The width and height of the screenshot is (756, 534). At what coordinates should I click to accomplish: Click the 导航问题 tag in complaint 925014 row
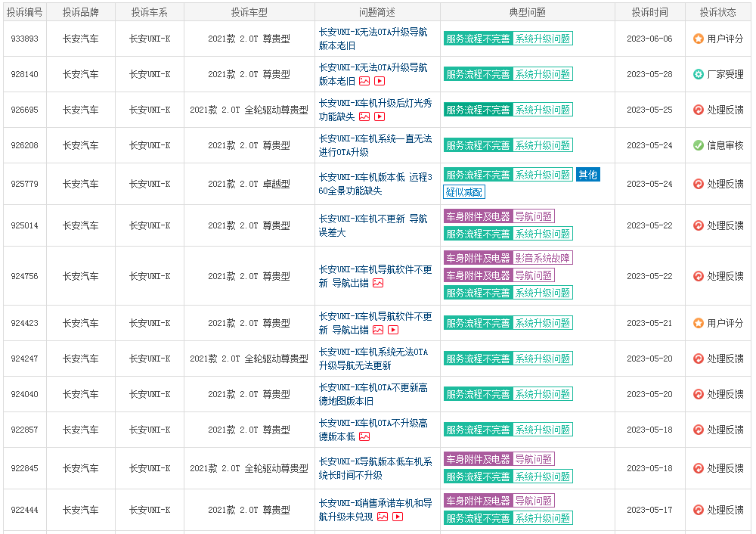pyautogui.click(x=533, y=216)
